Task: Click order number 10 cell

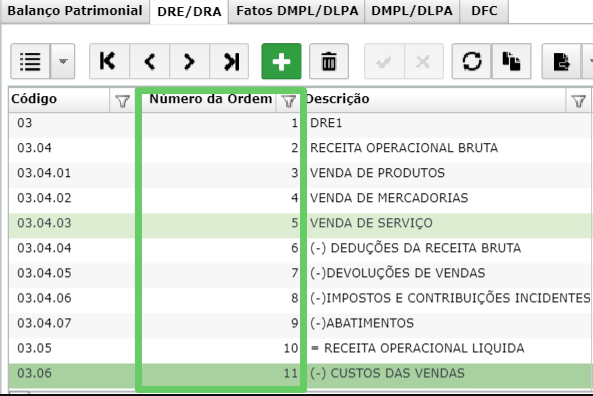Action: click(221, 348)
